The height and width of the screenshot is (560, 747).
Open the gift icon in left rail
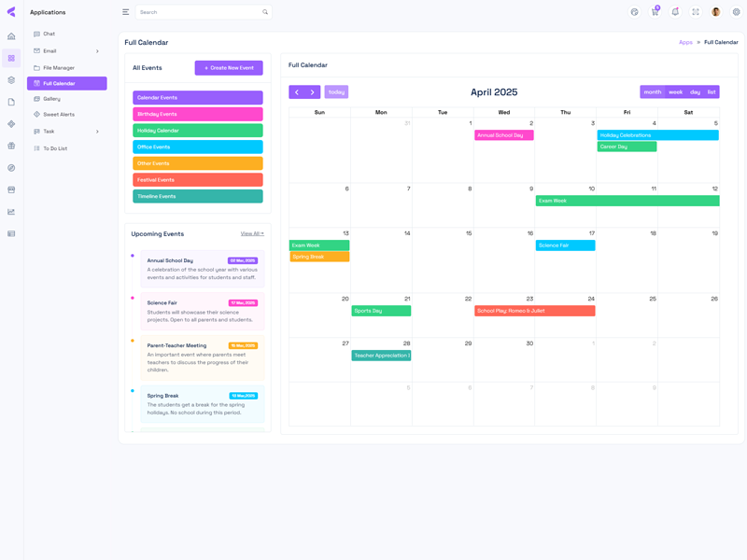(11, 146)
